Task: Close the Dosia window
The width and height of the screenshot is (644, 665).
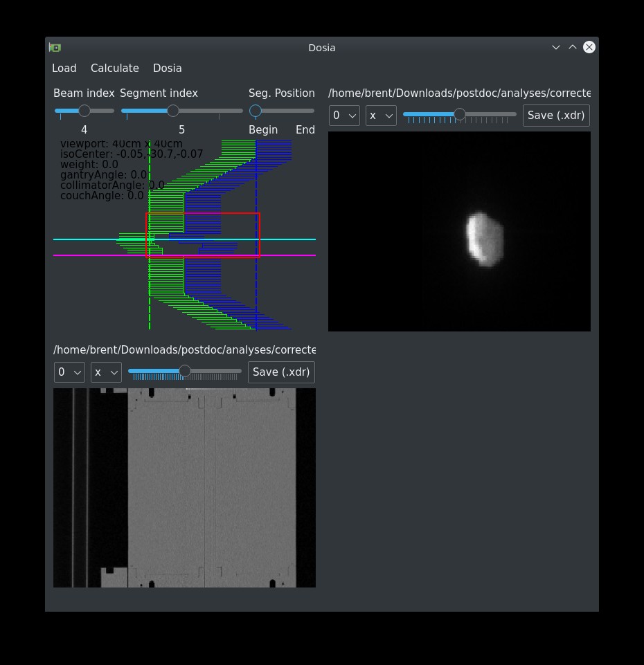Action: click(x=589, y=47)
